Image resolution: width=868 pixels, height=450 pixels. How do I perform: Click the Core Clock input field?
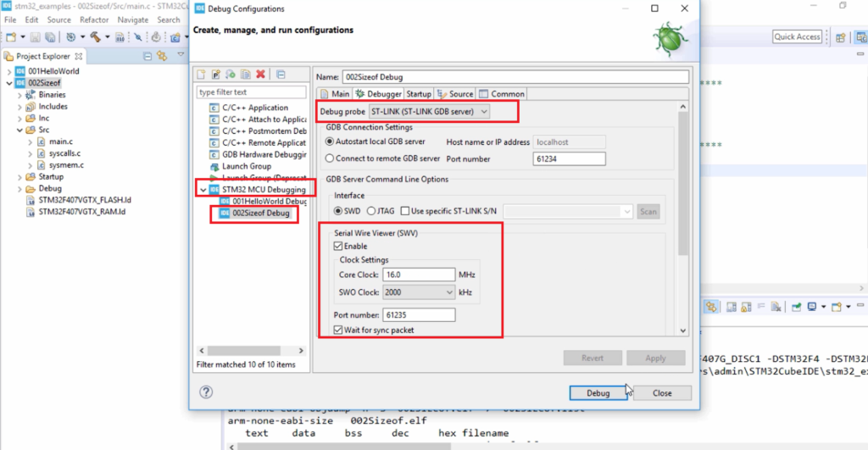[419, 275]
